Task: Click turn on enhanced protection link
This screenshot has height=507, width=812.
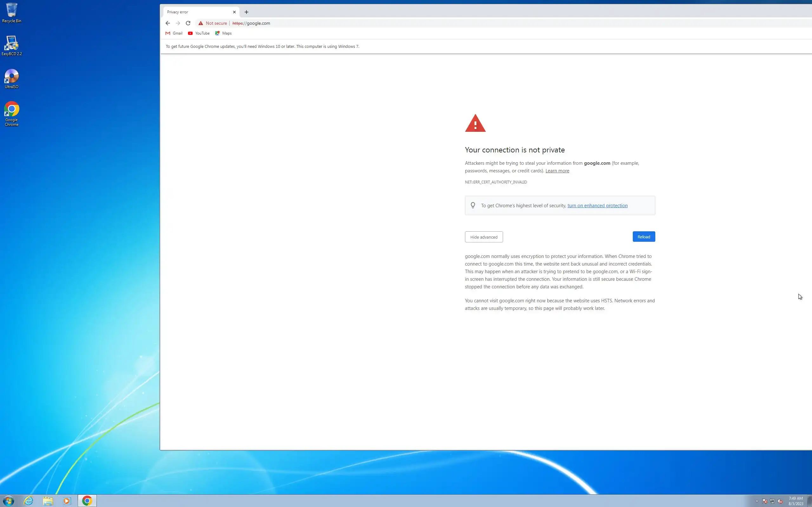Action: pos(597,206)
